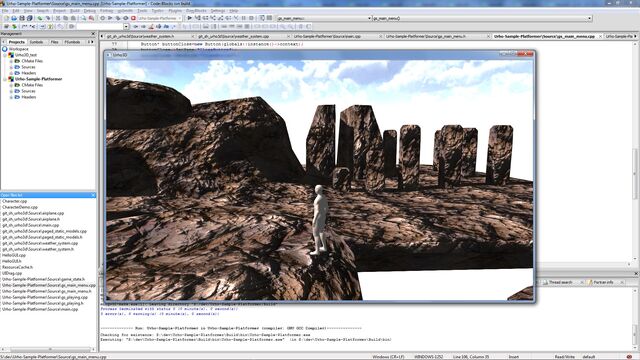Click the Undo arrow icon

point(40,18)
